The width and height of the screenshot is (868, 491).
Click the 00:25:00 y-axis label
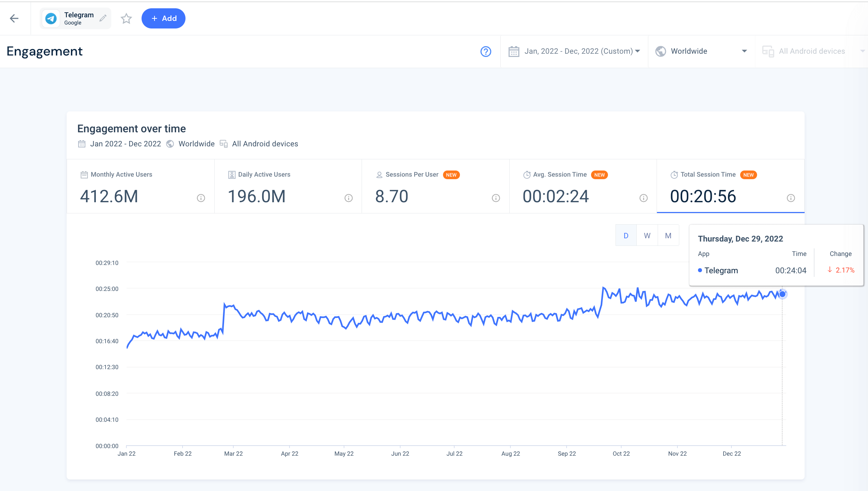(107, 289)
